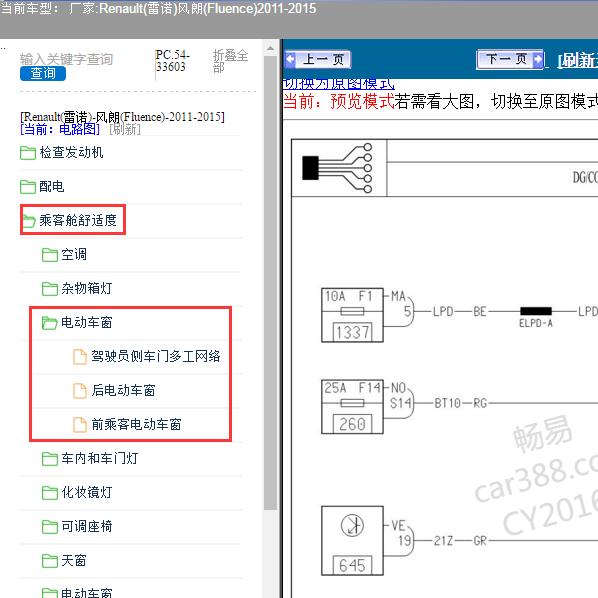
Task: Click document icon of 前乘客电动车窗
Action: pos(80,425)
